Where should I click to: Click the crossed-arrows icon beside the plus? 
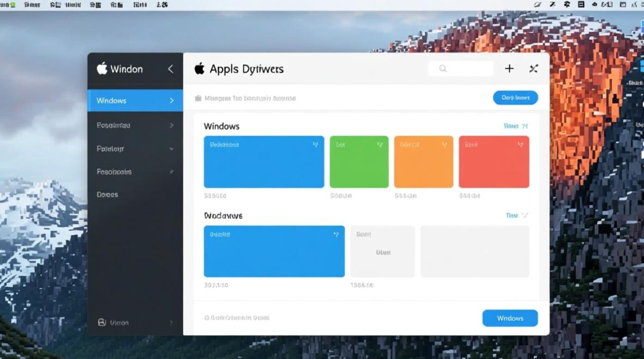click(x=533, y=69)
